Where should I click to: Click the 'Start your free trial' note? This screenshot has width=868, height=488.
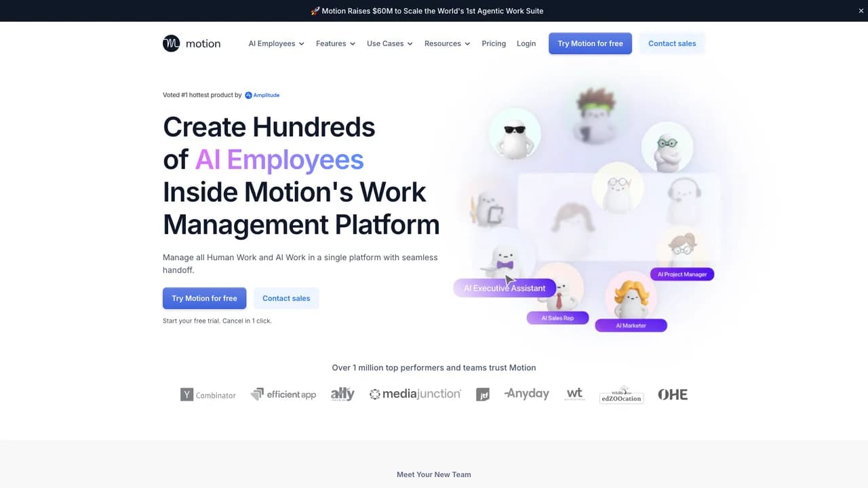[217, 321]
